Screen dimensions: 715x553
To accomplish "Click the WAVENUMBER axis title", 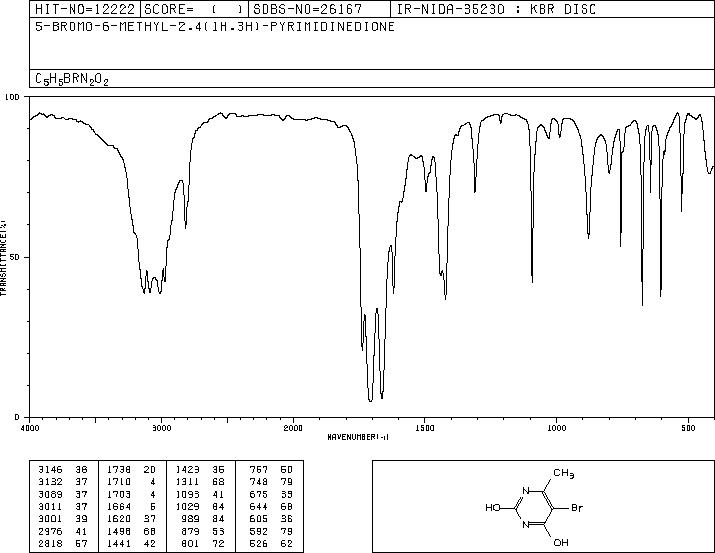I will click(358, 437).
